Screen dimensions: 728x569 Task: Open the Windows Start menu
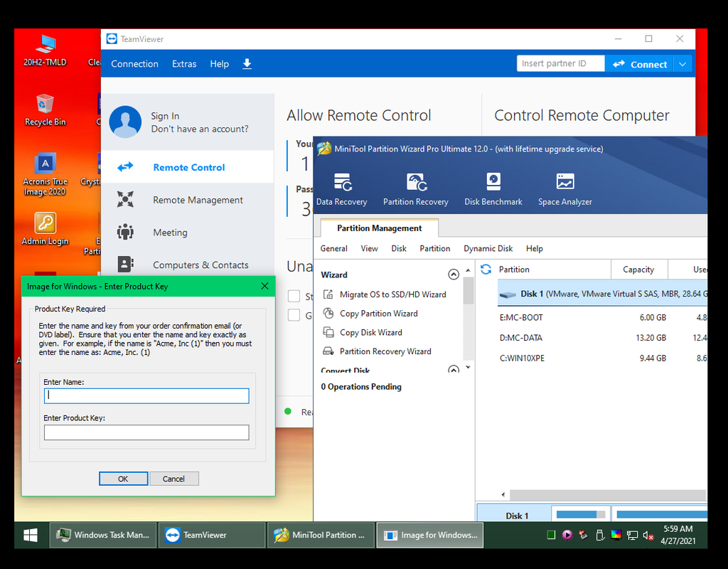click(31, 535)
